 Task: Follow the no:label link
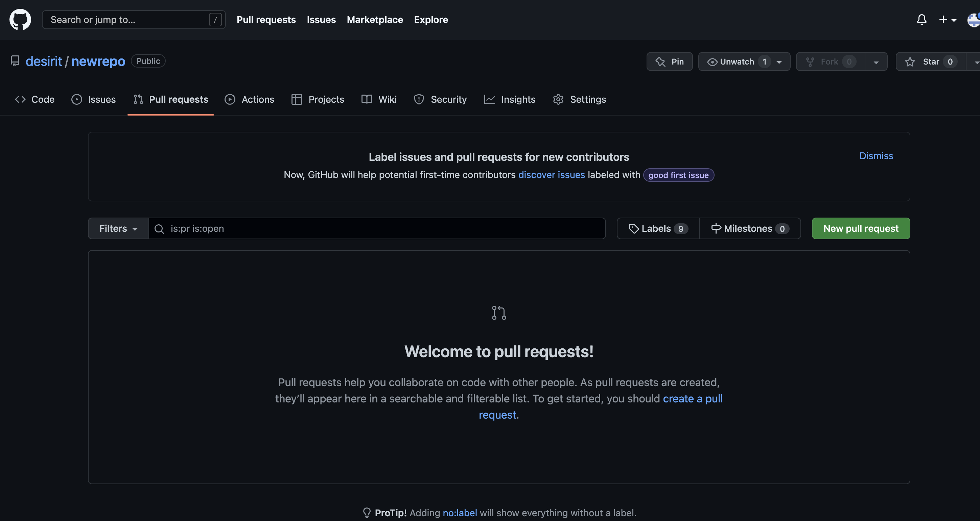(460, 513)
